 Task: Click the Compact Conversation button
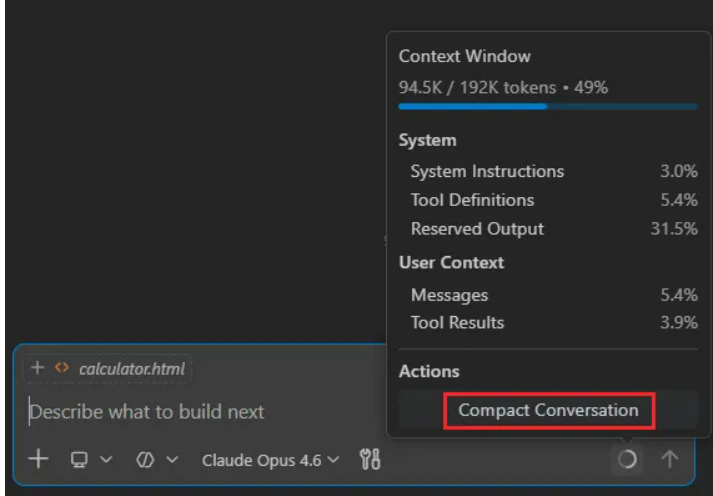pos(547,410)
